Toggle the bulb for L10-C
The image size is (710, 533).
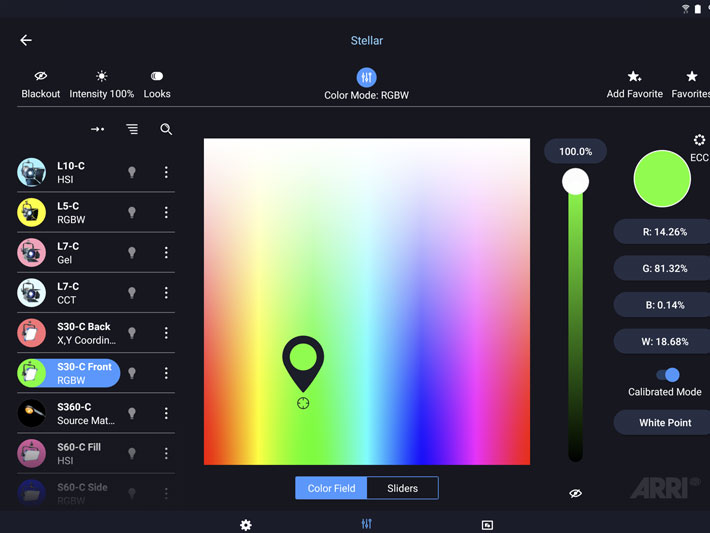click(x=132, y=172)
